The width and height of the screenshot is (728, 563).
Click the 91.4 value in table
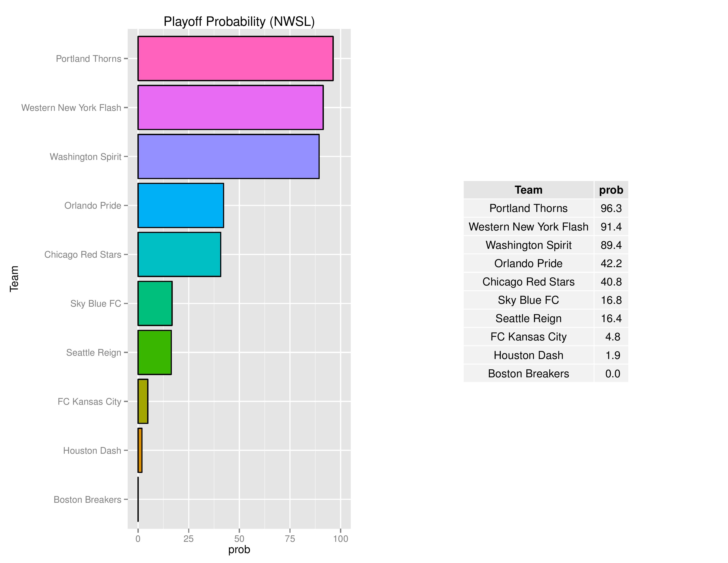(611, 227)
